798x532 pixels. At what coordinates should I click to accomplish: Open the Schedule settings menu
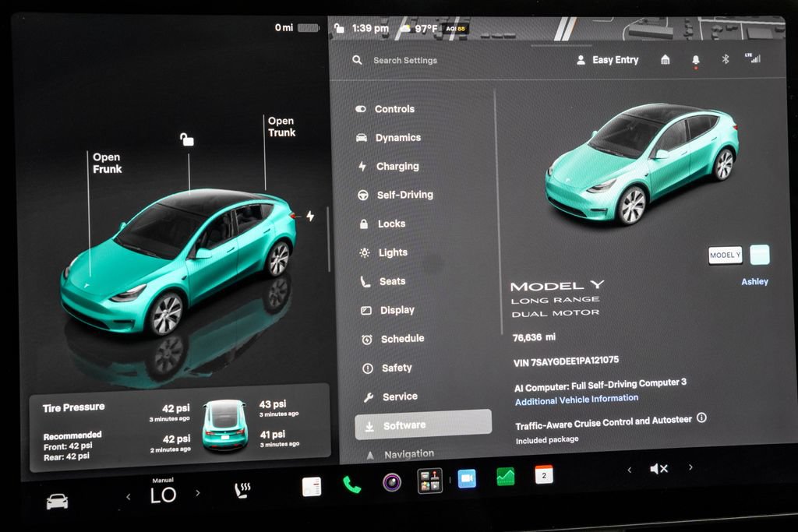(x=393, y=339)
